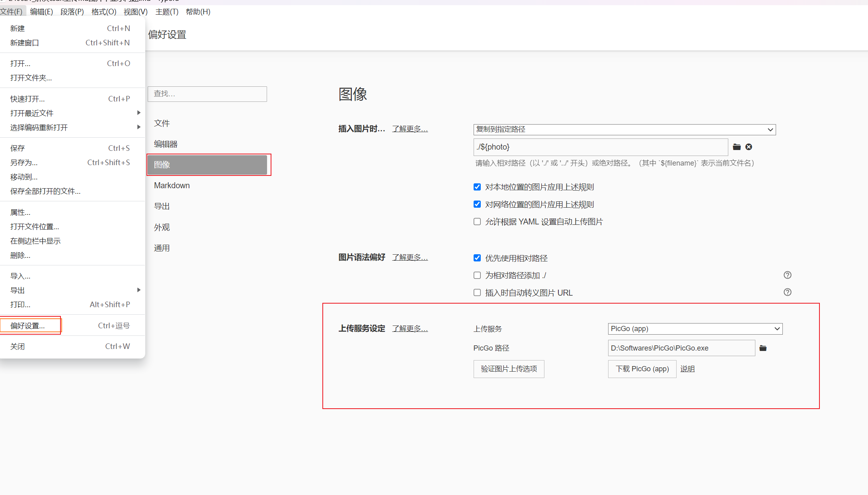The image size is (868, 495).
Task: Uncheck 优先使用相对路径
Action: tap(477, 258)
